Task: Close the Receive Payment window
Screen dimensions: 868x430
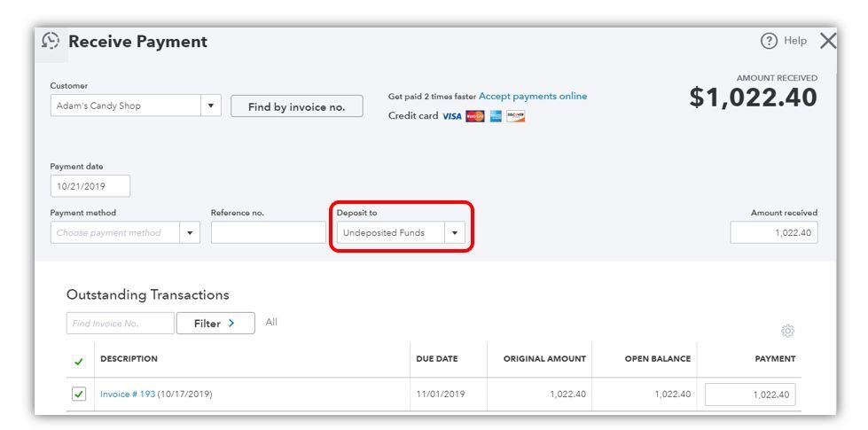Action: coord(827,41)
